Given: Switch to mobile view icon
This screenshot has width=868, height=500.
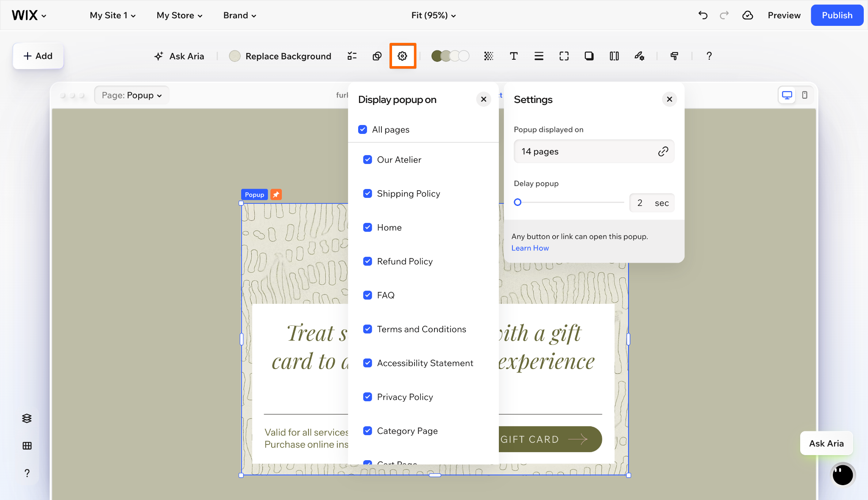Looking at the screenshot, I should pyautogui.click(x=804, y=95).
